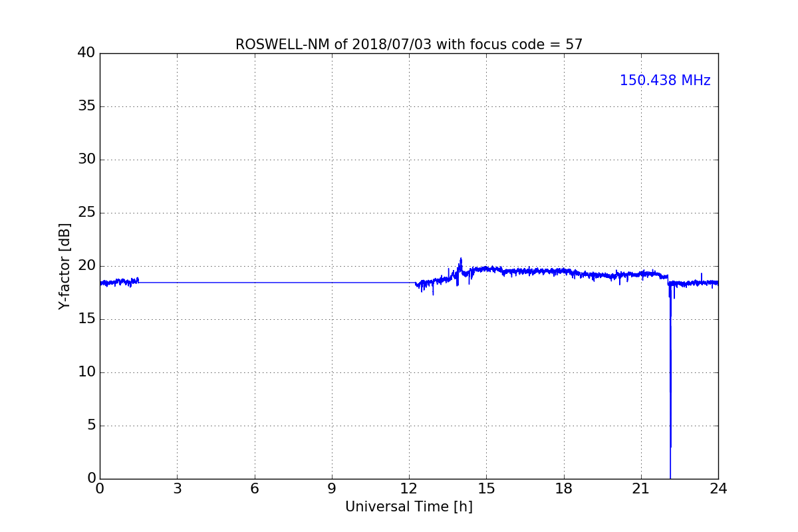
Task: Click the x-axis tick label '24'
Action: pyautogui.click(x=718, y=489)
